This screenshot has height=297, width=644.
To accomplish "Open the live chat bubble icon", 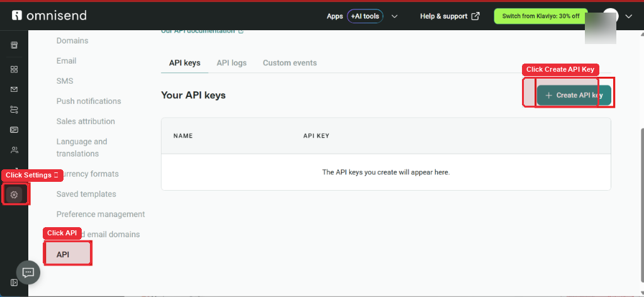I will (x=28, y=272).
